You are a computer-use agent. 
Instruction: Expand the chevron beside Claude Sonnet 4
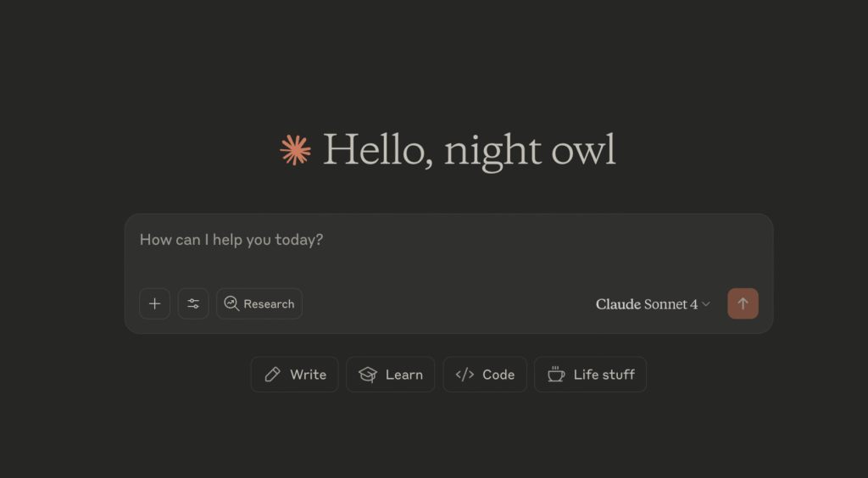pos(706,304)
